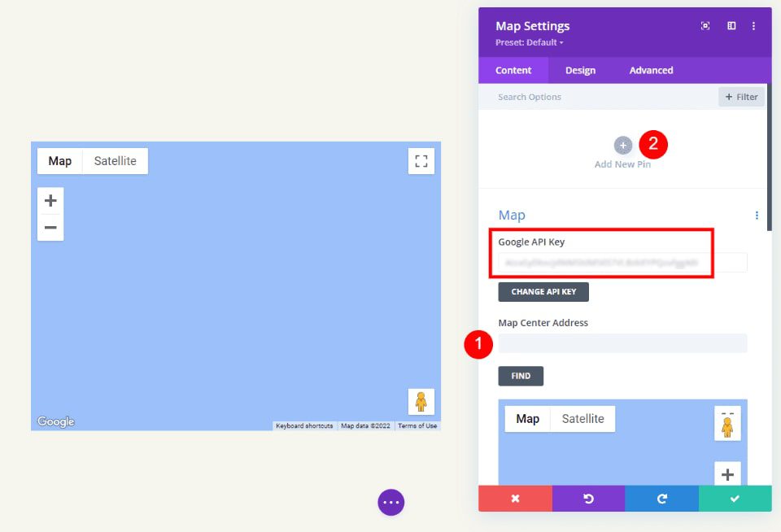Redo the last change
781x532 pixels.
click(x=661, y=499)
